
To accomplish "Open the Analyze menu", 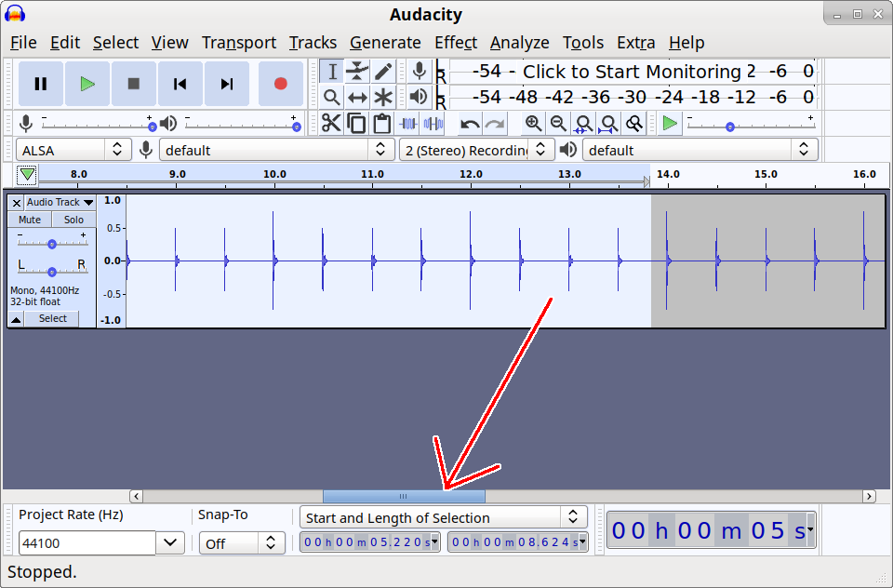I will tap(519, 43).
